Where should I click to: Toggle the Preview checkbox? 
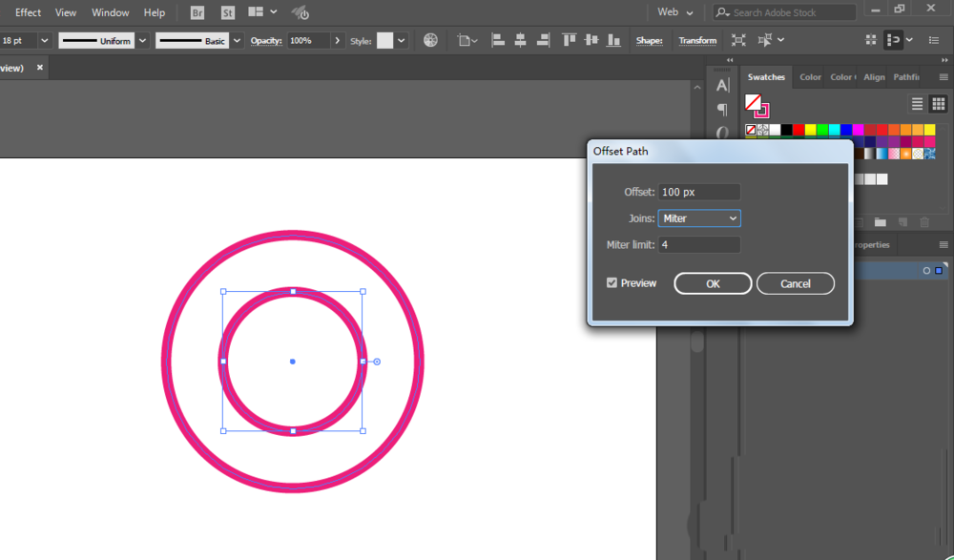click(612, 283)
